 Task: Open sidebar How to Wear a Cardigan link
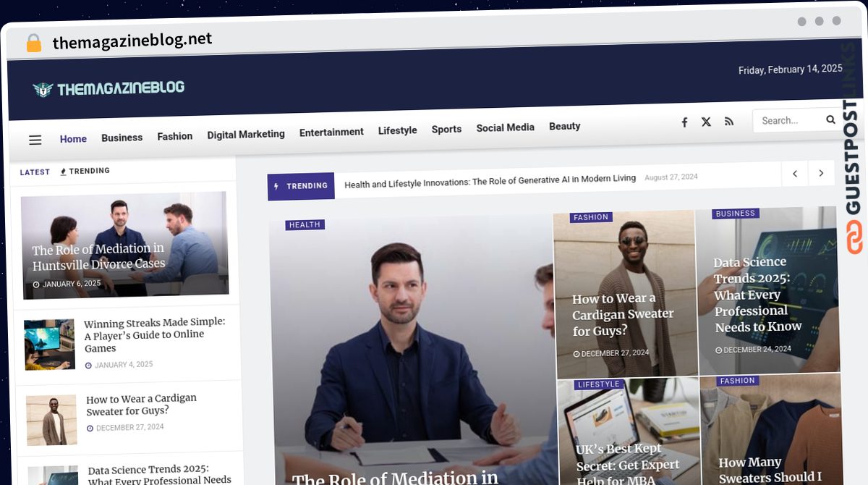click(141, 405)
